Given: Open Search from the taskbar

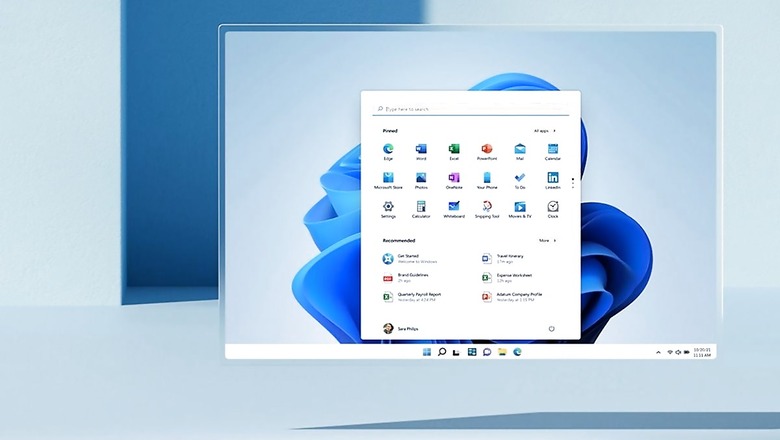Looking at the screenshot, I should (x=442, y=352).
